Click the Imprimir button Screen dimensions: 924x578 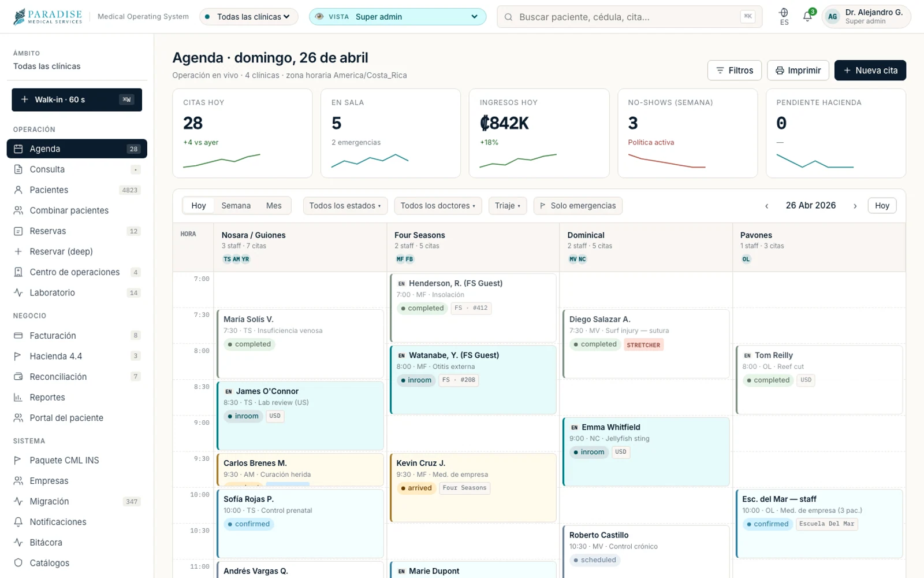click(x=798, y=71)
